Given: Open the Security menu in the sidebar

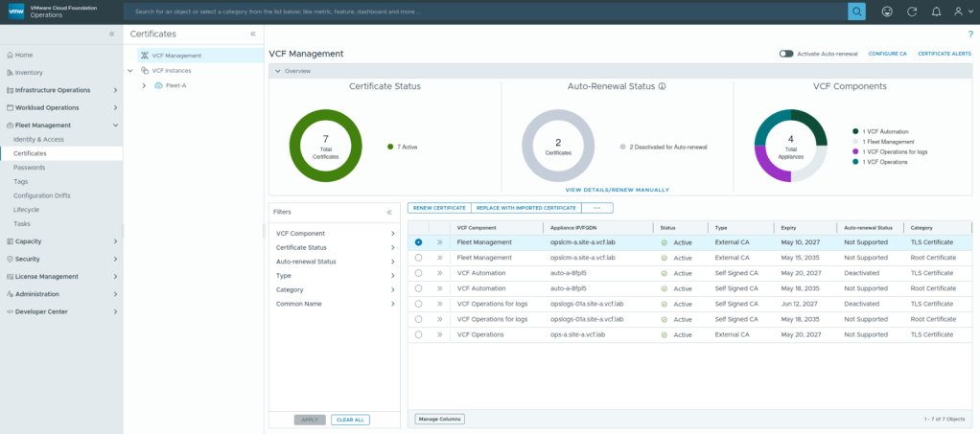Looking at the screenshot, I should click(27, 259).
